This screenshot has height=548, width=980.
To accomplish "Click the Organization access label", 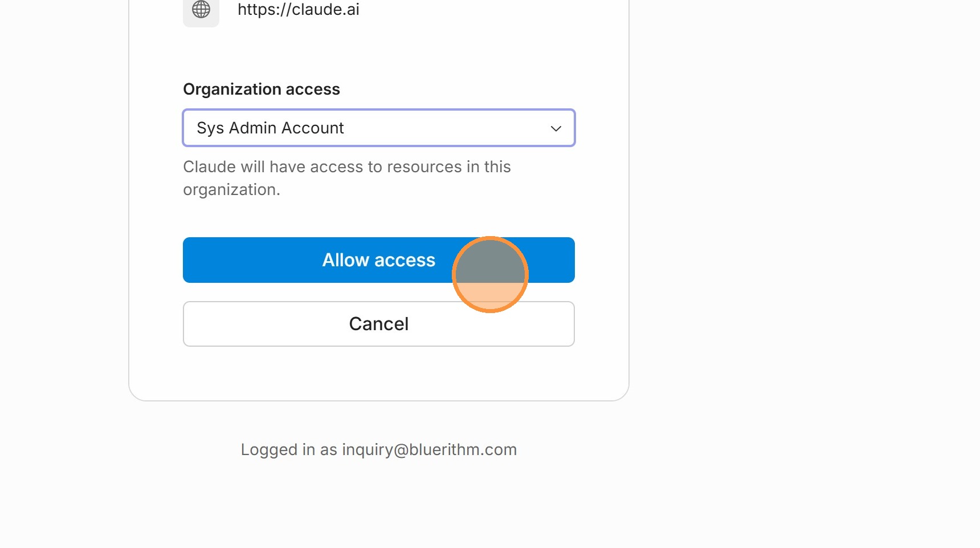I will click(262, 89).
